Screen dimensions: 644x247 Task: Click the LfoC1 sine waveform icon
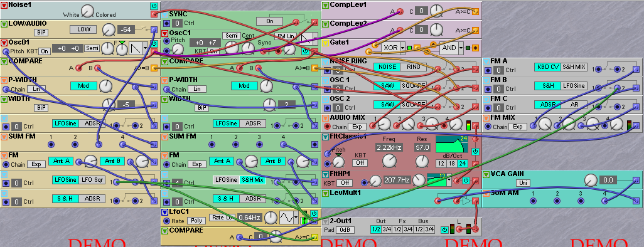[286, 218]
